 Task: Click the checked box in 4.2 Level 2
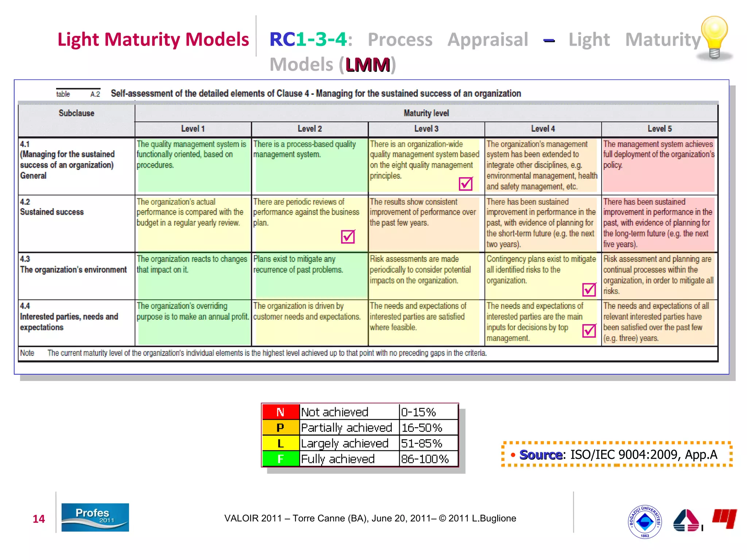tap(348, 236)
